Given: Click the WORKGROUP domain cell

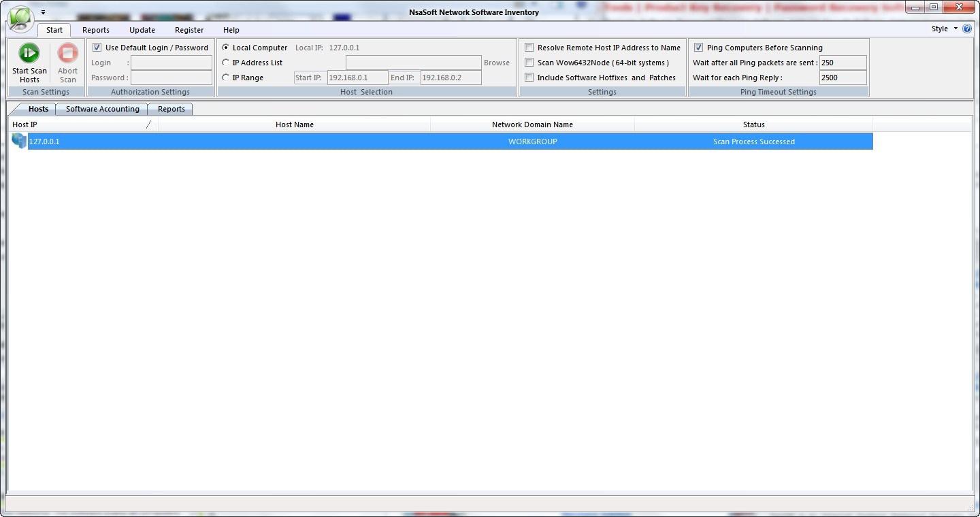Looking at the screenshot, I should point(533,141).
